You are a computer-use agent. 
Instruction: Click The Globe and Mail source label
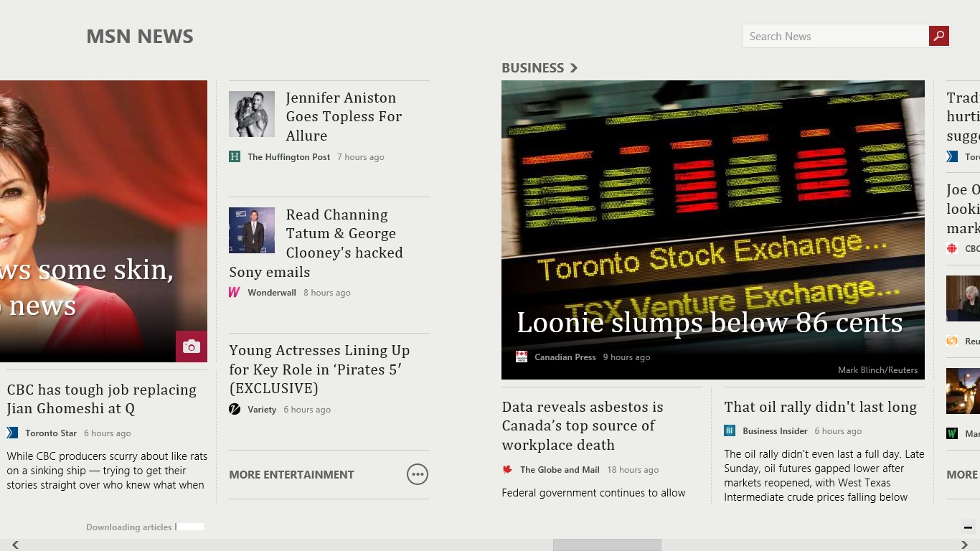click(560, 469)
